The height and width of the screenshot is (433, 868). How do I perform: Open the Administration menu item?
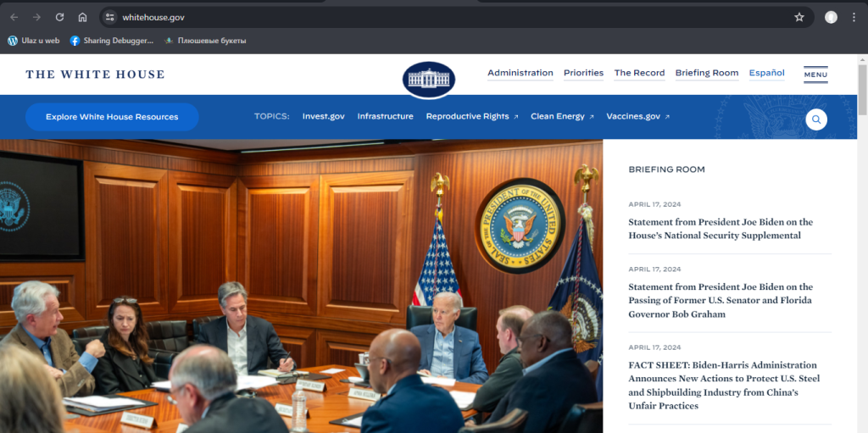click(x=520, y=73)
